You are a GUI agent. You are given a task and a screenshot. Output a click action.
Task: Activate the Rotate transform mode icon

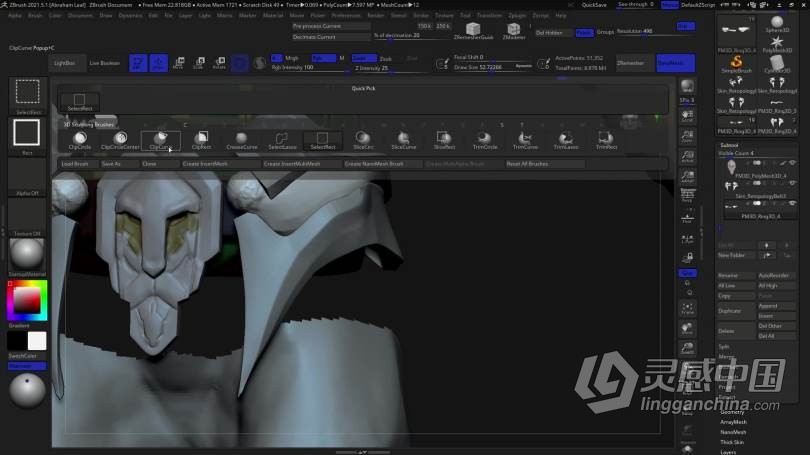click(x=219, y=63)
